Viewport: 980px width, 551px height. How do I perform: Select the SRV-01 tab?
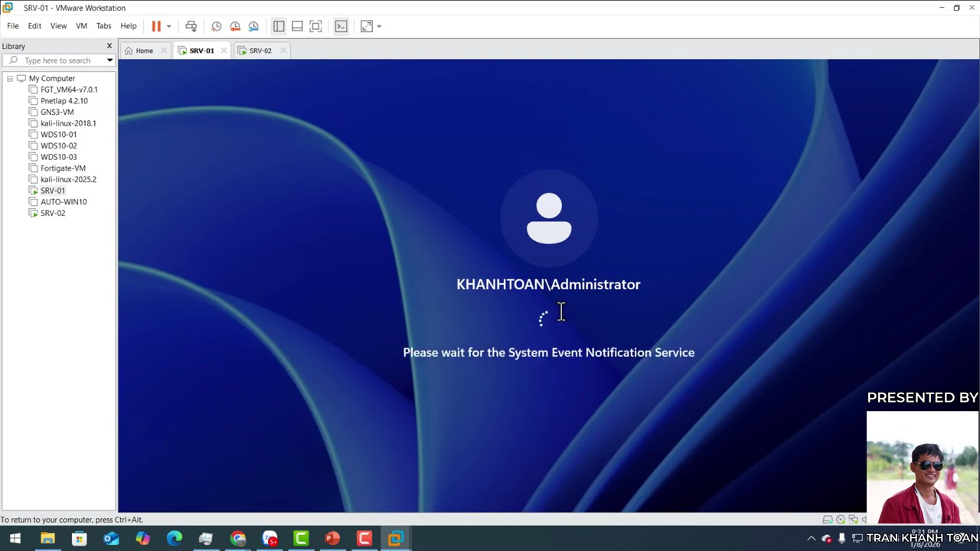(201, 51)
